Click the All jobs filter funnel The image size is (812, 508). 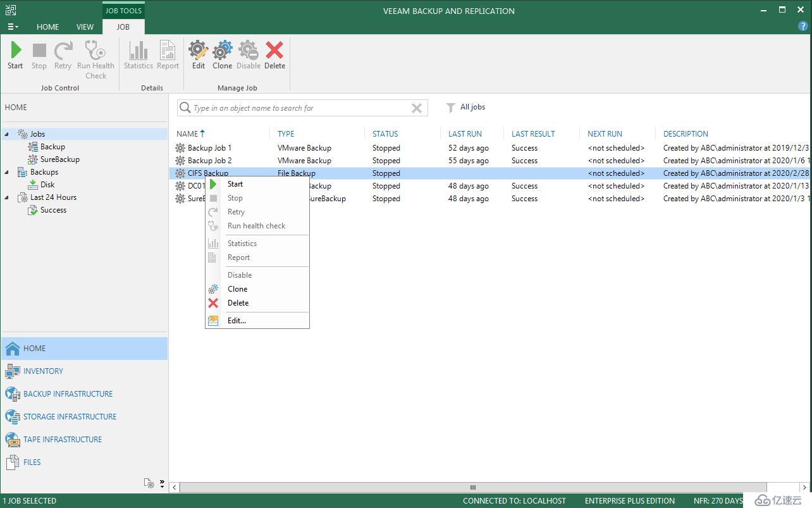coord(450,108)
